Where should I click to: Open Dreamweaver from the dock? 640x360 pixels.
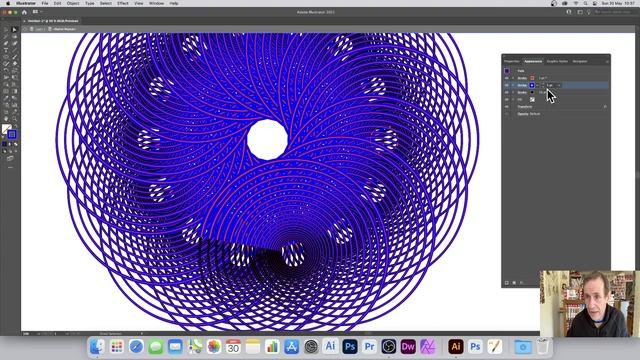(x=408, y=347)
